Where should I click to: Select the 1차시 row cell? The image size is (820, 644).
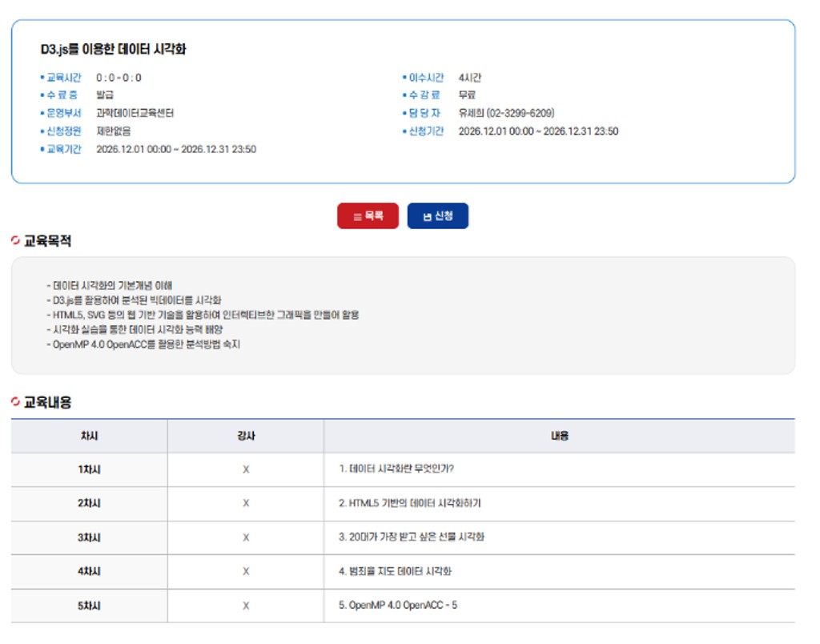coord(89,469)
